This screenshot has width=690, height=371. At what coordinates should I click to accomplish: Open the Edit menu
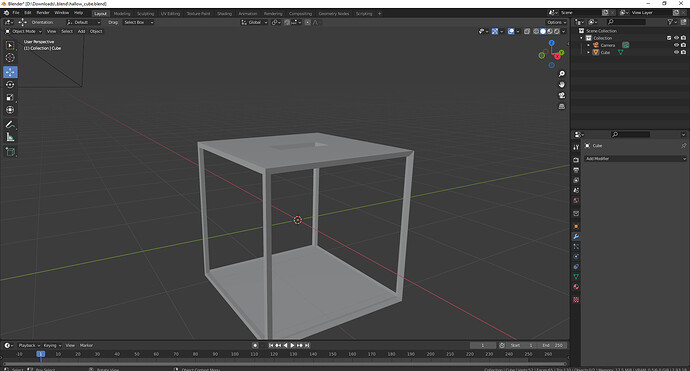pyautogui.click(x=28, y=13)
